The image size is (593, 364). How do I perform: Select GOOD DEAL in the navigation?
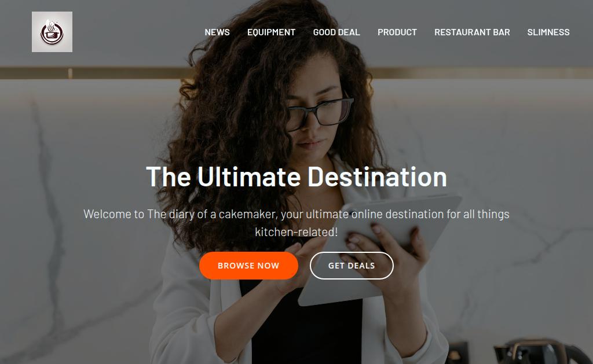[x=336, y=32]
